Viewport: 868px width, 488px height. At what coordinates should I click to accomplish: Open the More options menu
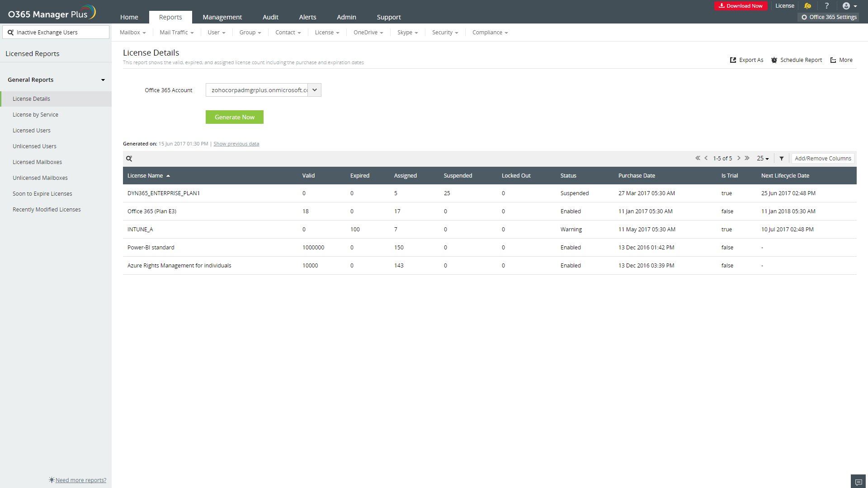pos(841,60)
